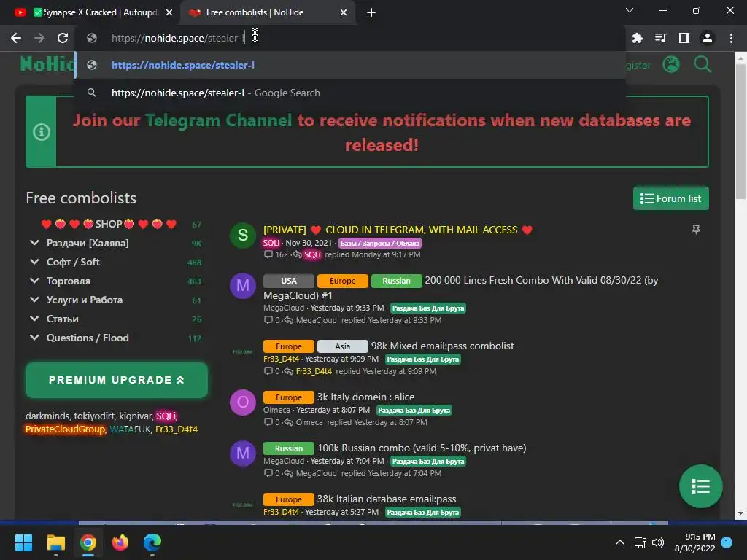
Task: Open the darkminds user link
Action: click(x=47, y=416)
